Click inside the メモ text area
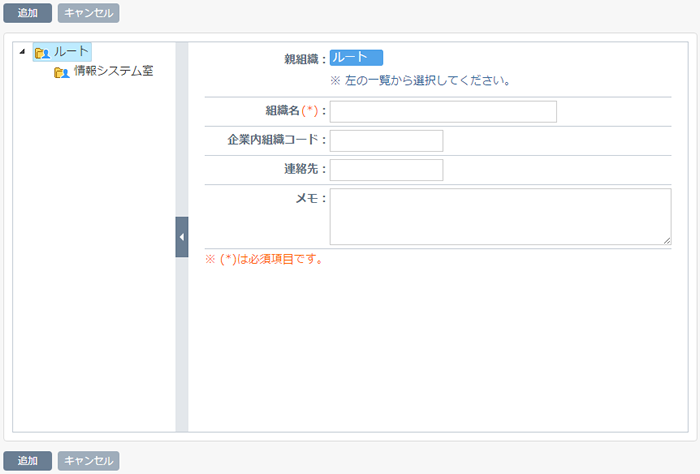Screen dimensions: 700x474 pyautogui.click(x=500, y=216)
